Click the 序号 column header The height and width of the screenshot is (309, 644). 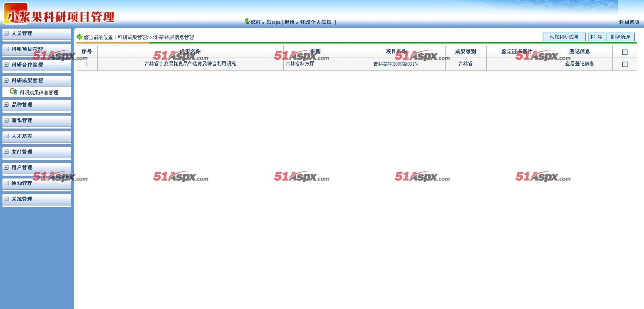(x=87, y=52)
